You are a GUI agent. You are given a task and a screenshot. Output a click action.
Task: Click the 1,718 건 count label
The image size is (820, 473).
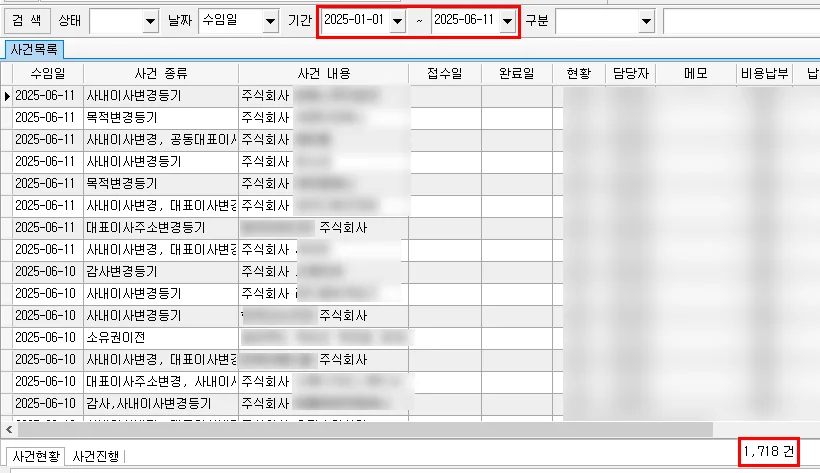click(x=769, y=451)
